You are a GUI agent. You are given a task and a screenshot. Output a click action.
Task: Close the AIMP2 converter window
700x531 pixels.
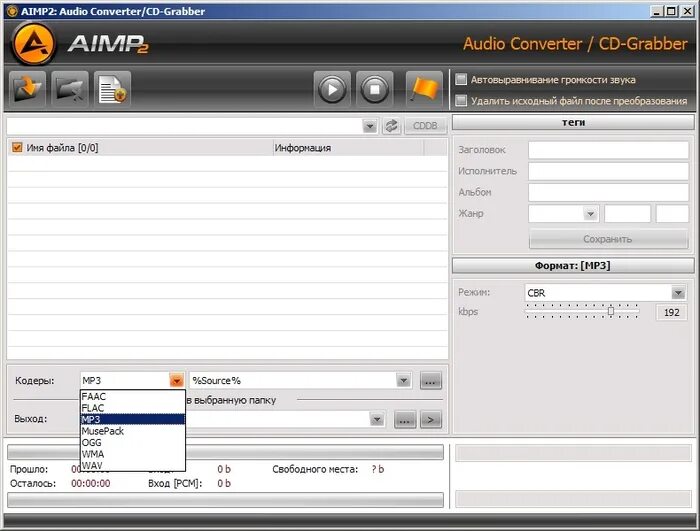click(x=687, y=12)
